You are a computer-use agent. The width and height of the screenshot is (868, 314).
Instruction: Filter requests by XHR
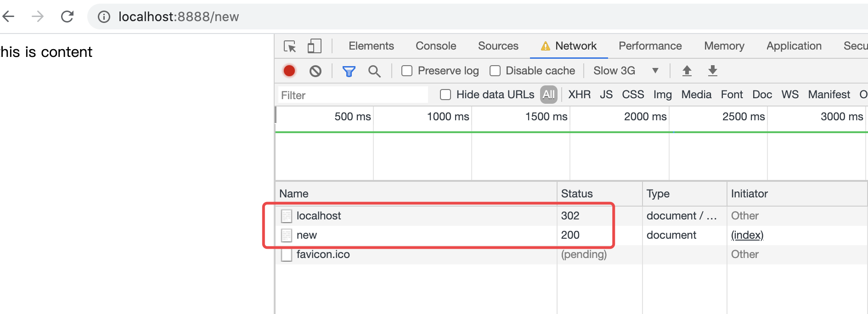click(579, 95)
